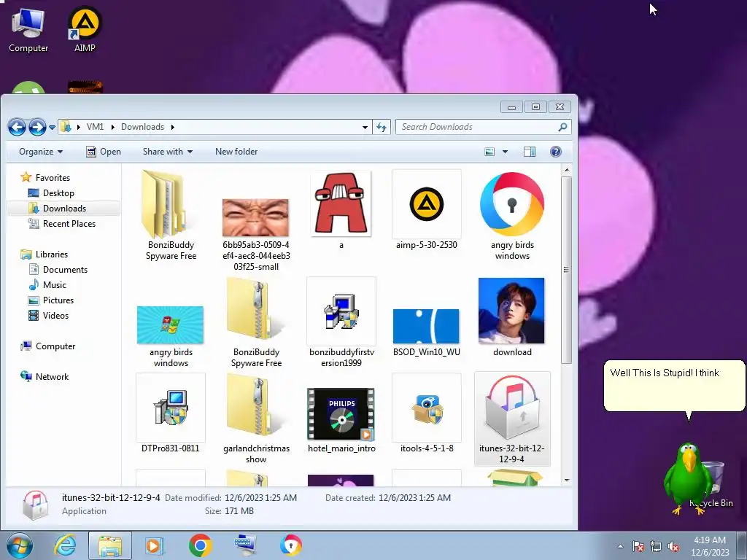Open the Windows Start menu
This screenshot has height=560, width=747.
coord(20,545)
